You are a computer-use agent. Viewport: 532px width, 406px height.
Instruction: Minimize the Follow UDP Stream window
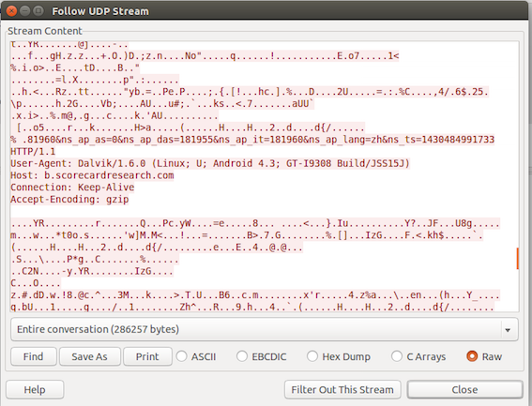(x=24, y=11)
